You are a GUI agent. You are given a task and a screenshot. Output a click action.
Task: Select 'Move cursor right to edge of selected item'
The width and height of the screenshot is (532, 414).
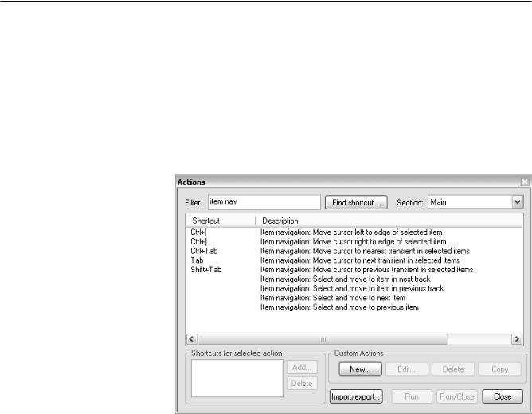coord(353,241)
